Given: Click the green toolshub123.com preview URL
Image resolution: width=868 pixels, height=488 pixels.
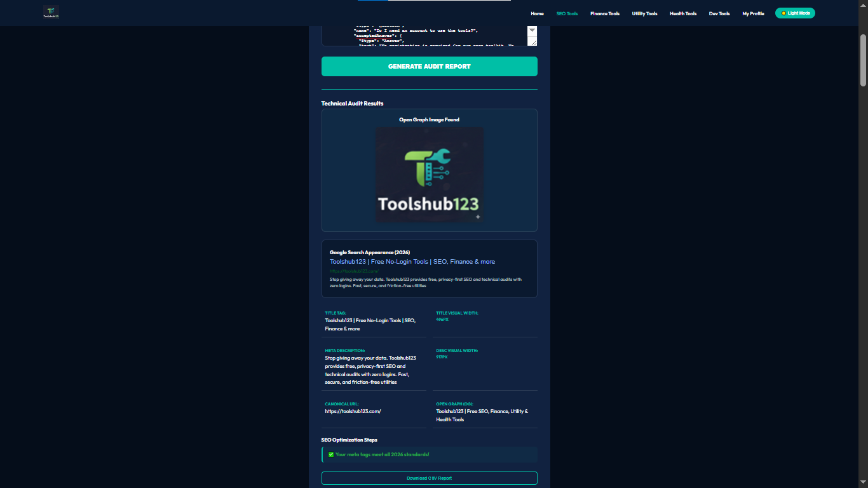Looking at the screenshot, I should click(354, 271).
